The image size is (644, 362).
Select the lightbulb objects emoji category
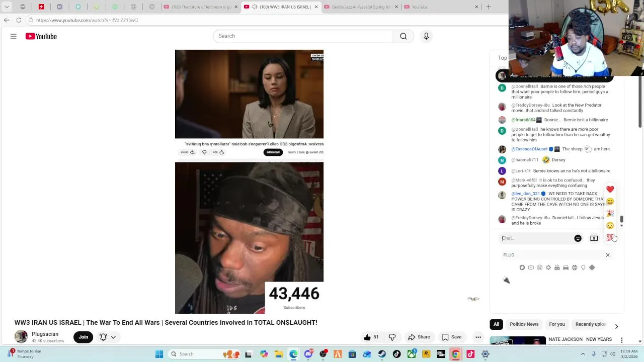point(583,267)
